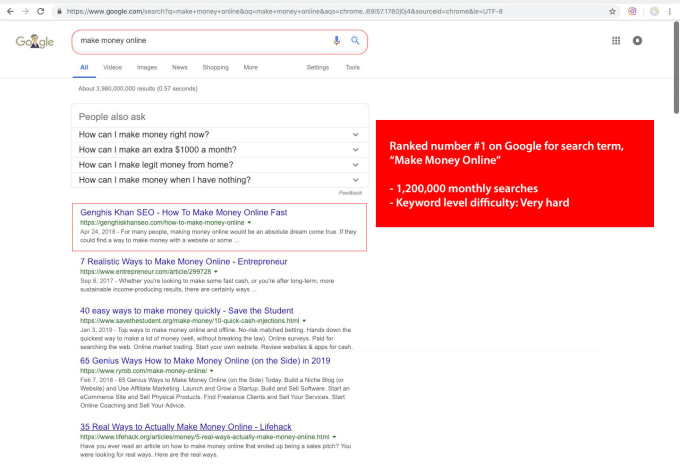Open the Google account icon
The height and width of the screenshot is (468, 680).
pyautogui.click(x=638, y=41)
